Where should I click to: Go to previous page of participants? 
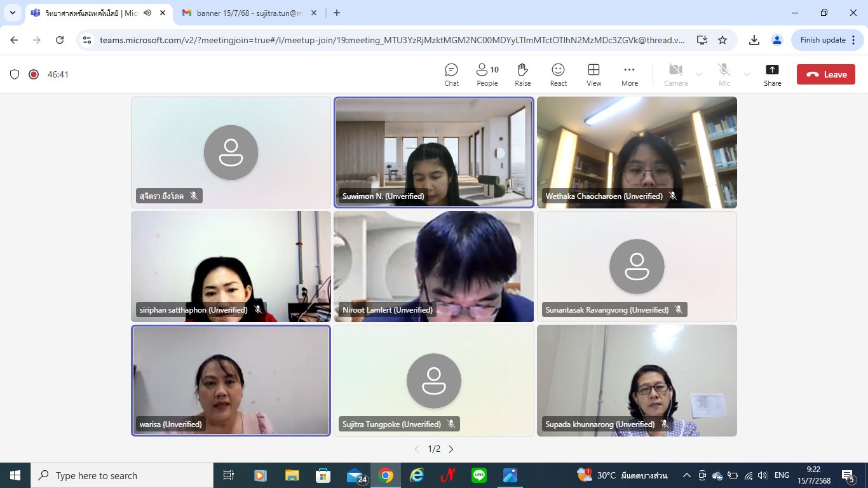417,449
